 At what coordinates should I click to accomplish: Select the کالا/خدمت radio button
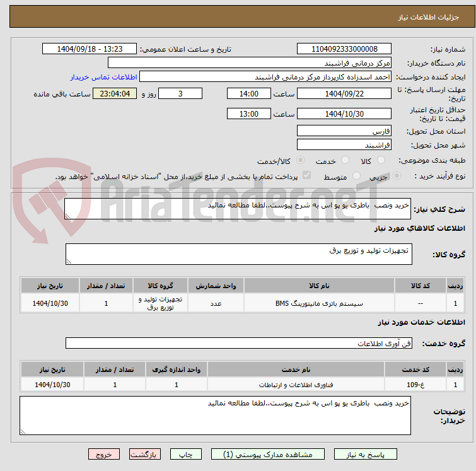pos(300,160)
